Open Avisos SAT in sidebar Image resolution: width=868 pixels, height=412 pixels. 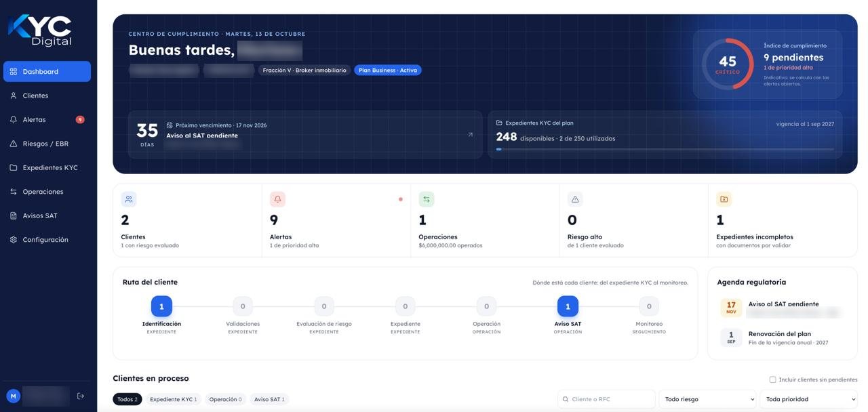pos(47,215)
